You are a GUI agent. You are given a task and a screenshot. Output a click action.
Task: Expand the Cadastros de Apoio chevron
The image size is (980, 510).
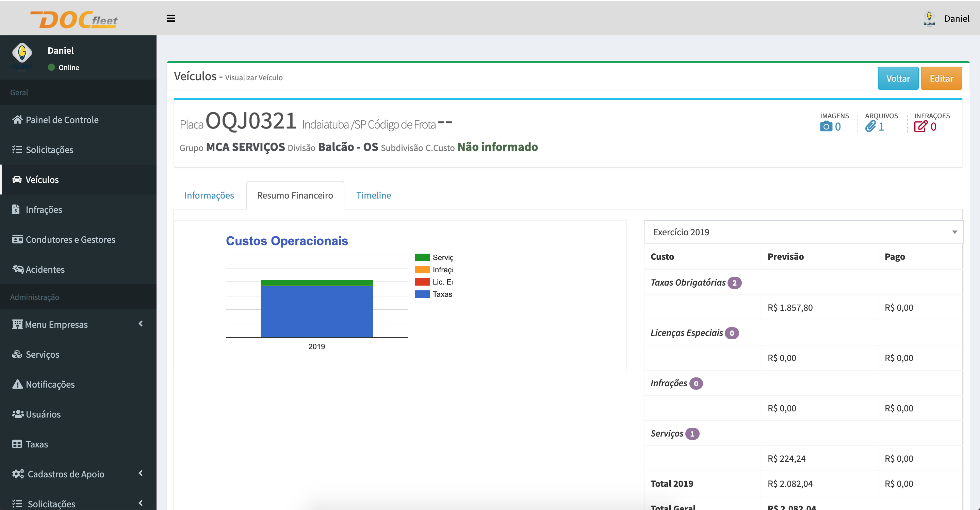tap(141, 474)
